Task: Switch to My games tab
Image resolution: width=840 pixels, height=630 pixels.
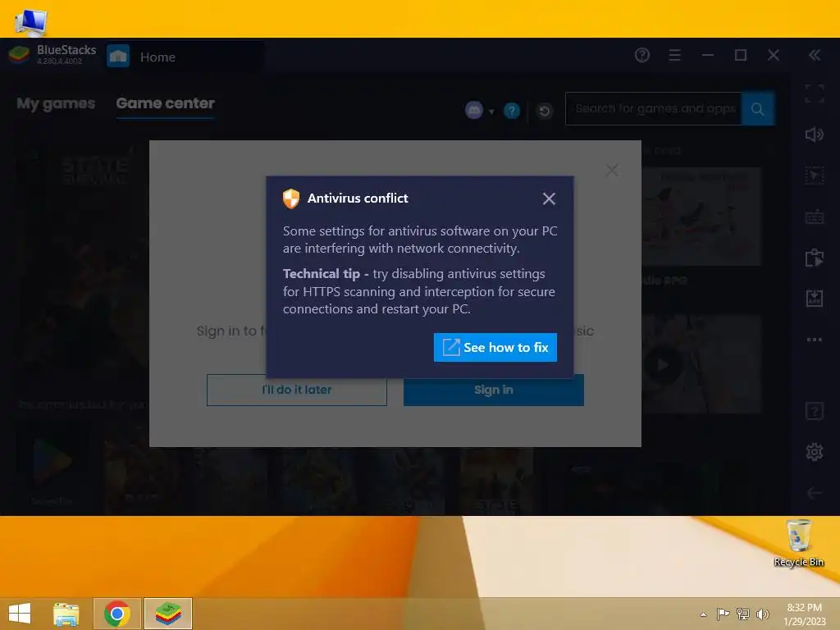Action: click(56, 103)
